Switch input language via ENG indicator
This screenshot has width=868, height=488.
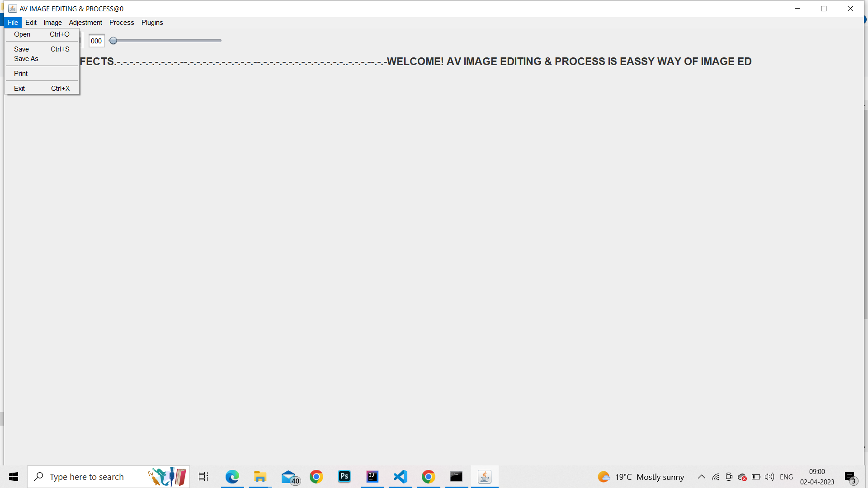pyautogui.click(x=787, y=477)
